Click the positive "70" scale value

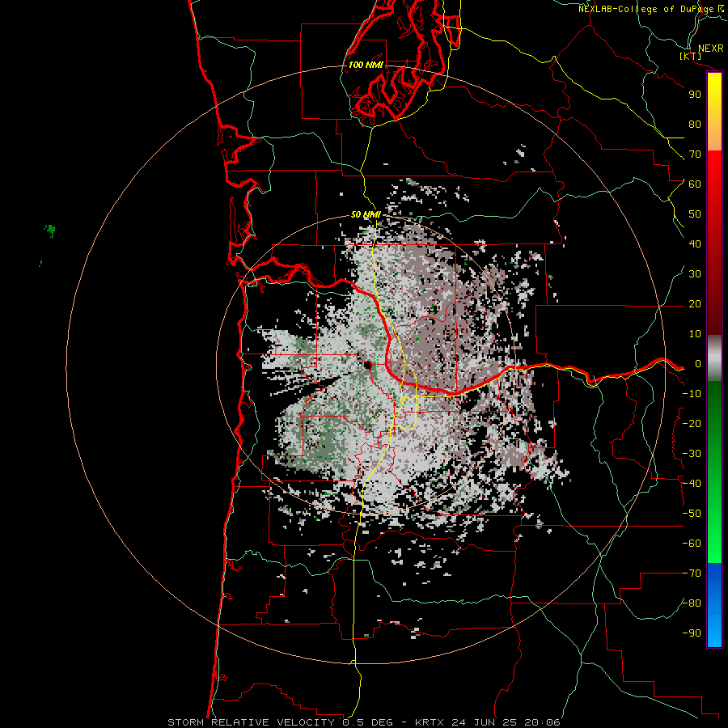click(695, 154)
